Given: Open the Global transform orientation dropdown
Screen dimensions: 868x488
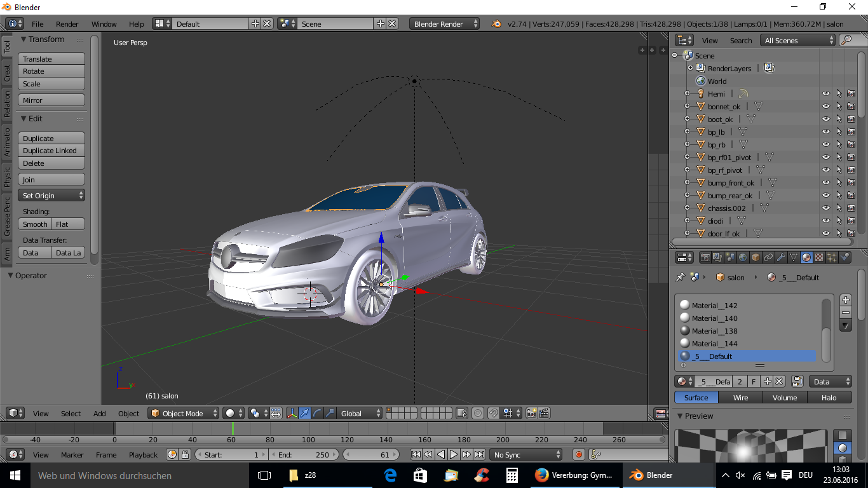Looking at the screenshot, I should point(360,413).
